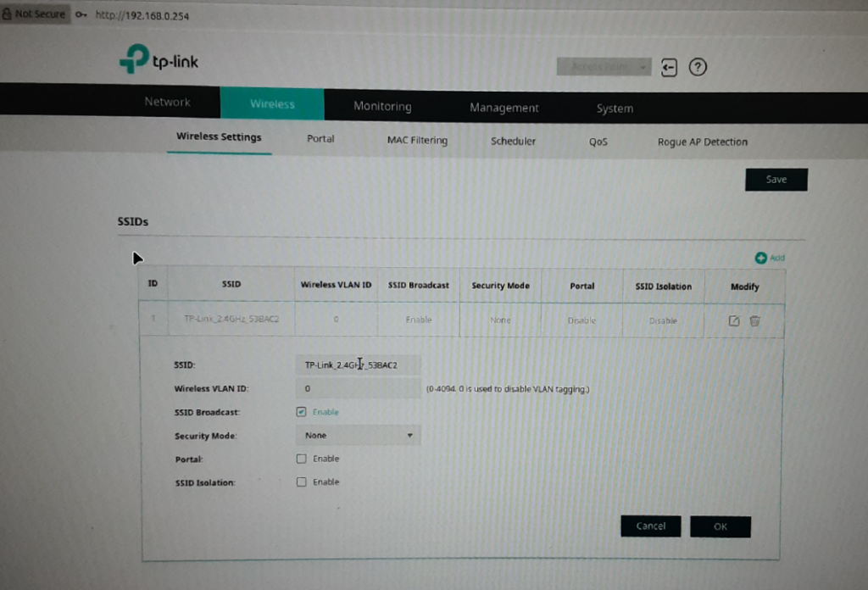Open the Access Point mode dropdown
Image resolution: width=868 pixels, height=590 pixels.
(604, 67)
